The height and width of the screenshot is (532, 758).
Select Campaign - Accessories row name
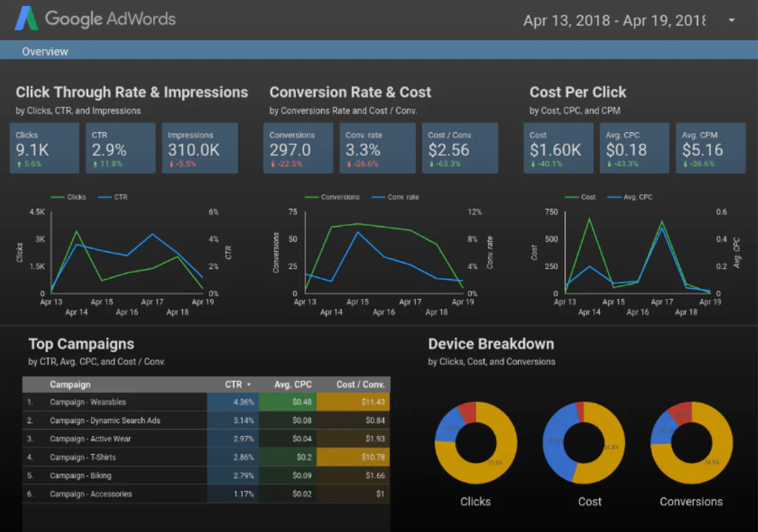[91, 494]
